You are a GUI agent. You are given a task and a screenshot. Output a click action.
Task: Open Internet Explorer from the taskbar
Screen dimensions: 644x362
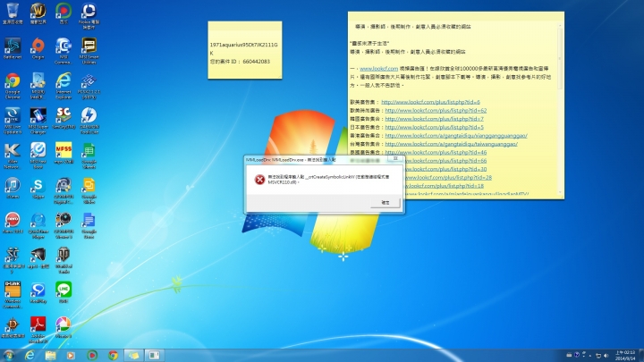pyautogui.click(x=30, y=356)
